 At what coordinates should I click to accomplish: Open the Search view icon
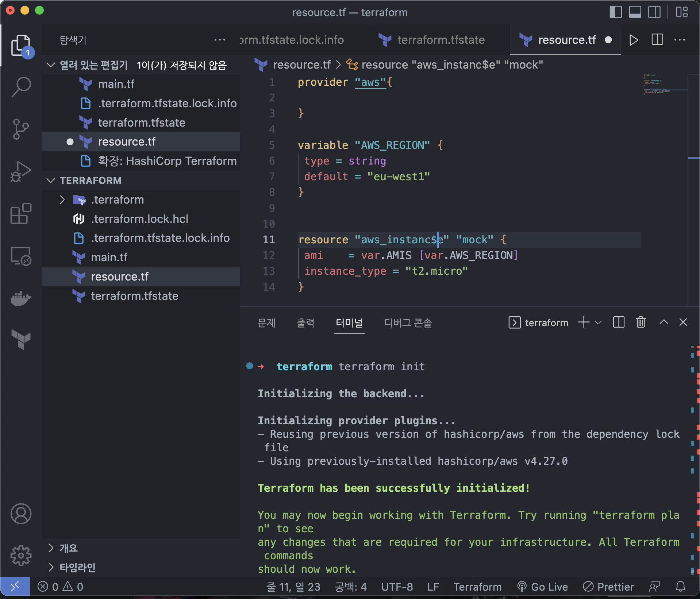tap(21, 87)
